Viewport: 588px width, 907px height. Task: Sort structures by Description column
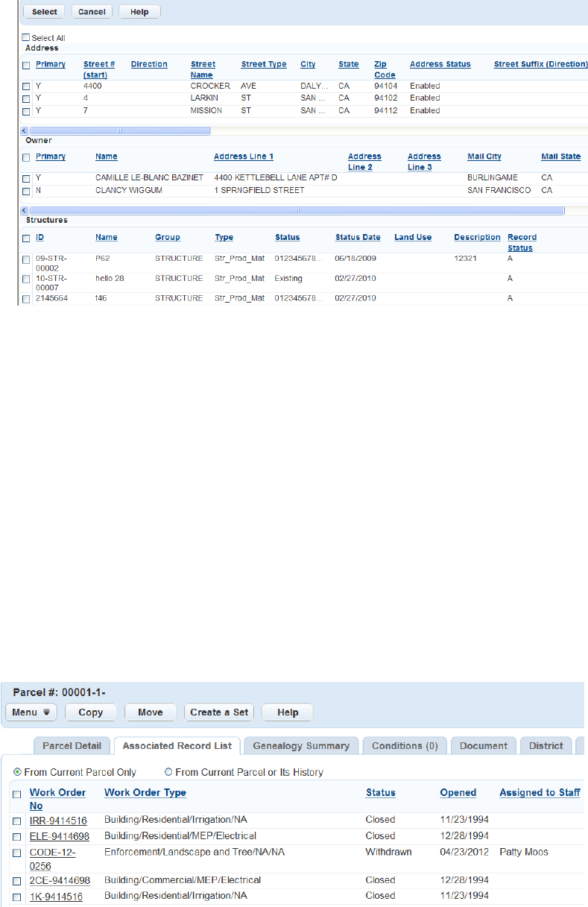coord(477,237)
